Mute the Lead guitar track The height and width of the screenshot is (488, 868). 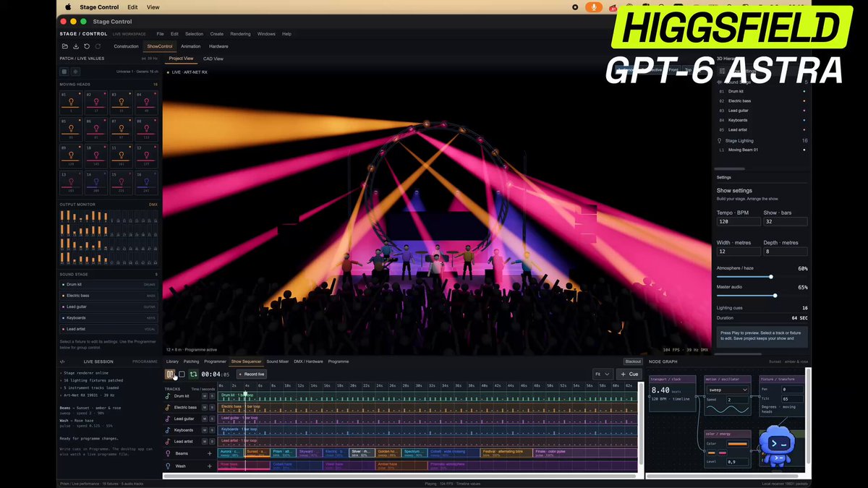pos(204,419)
